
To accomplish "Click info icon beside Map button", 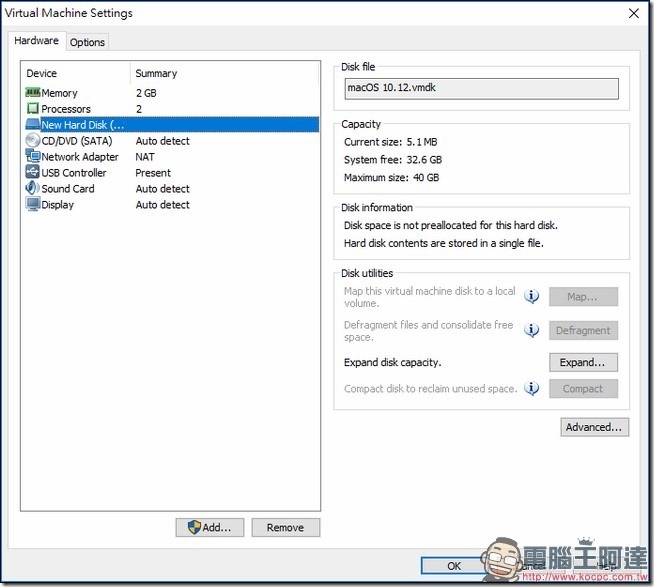I will coord(531,296).
